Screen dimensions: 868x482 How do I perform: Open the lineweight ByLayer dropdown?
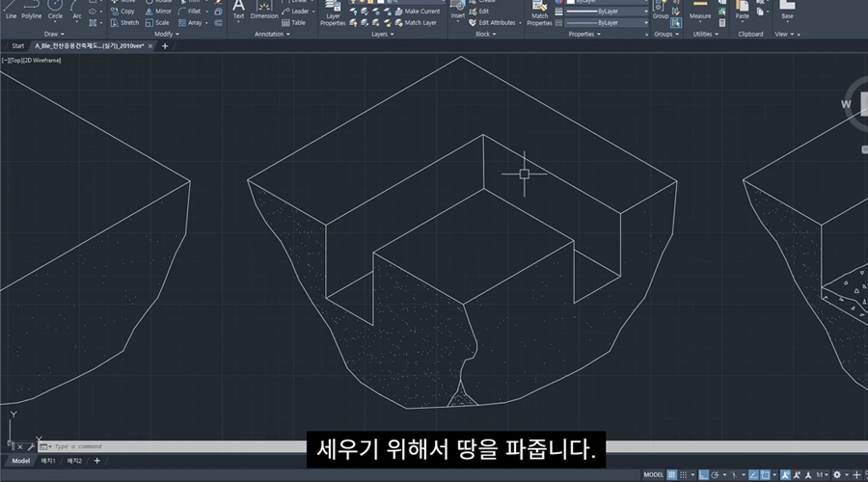pos(607,11)
